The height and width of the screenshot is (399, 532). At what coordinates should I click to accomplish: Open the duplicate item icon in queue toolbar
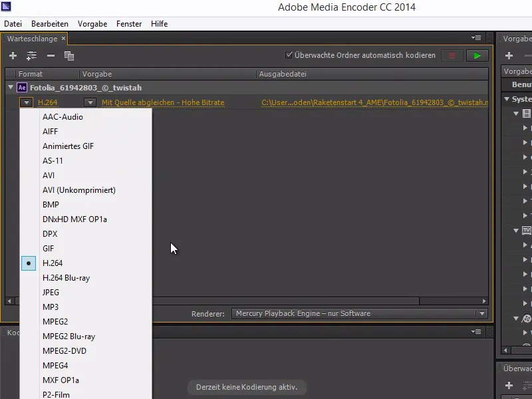(68, 56)
